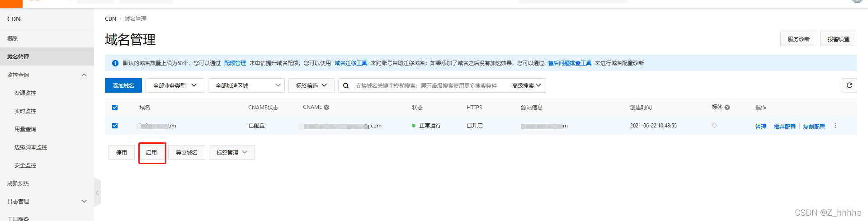The image size is (868, 221).
Task: Click the 添加域名 button
Action: [123, 85]
